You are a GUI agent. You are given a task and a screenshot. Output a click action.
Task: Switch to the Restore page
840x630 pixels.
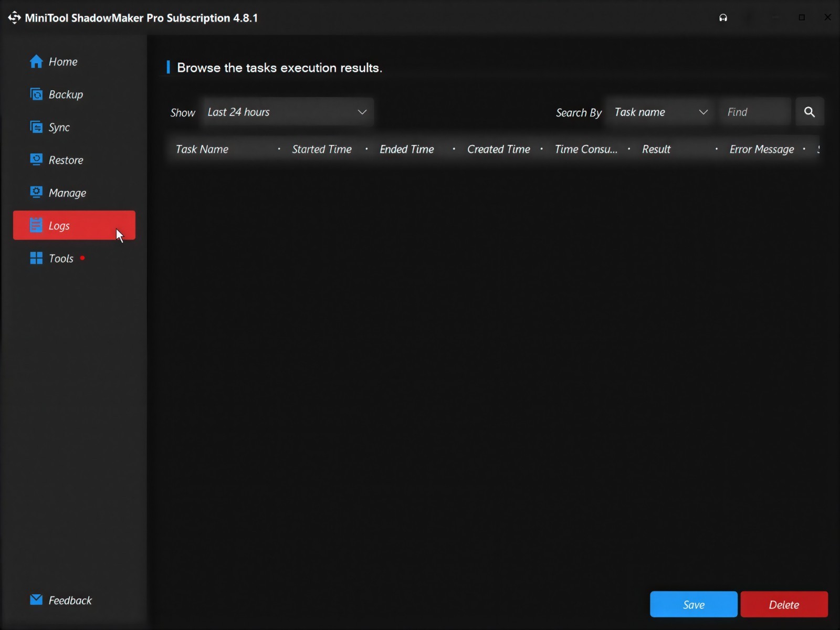point(74,160)
